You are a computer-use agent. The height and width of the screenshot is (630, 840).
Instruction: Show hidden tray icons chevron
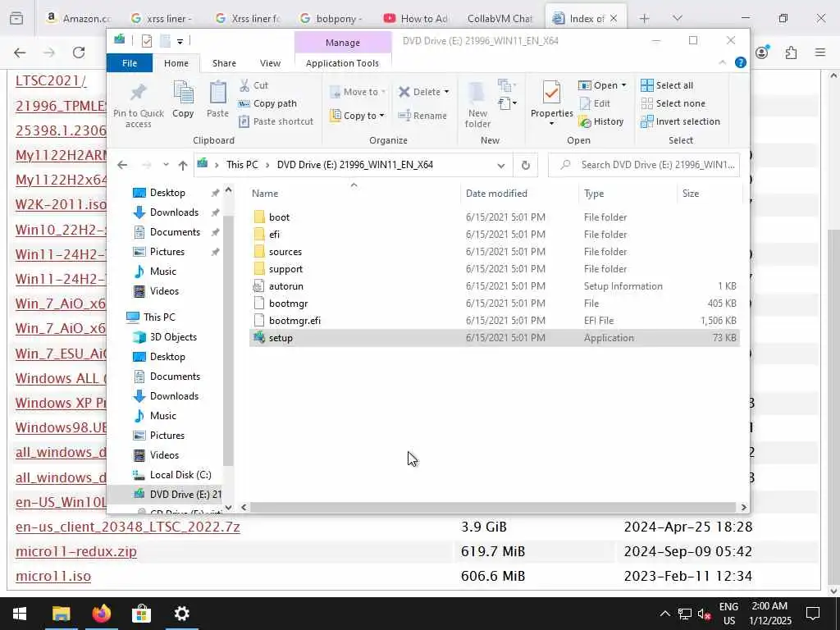click(x=664, y=614)
